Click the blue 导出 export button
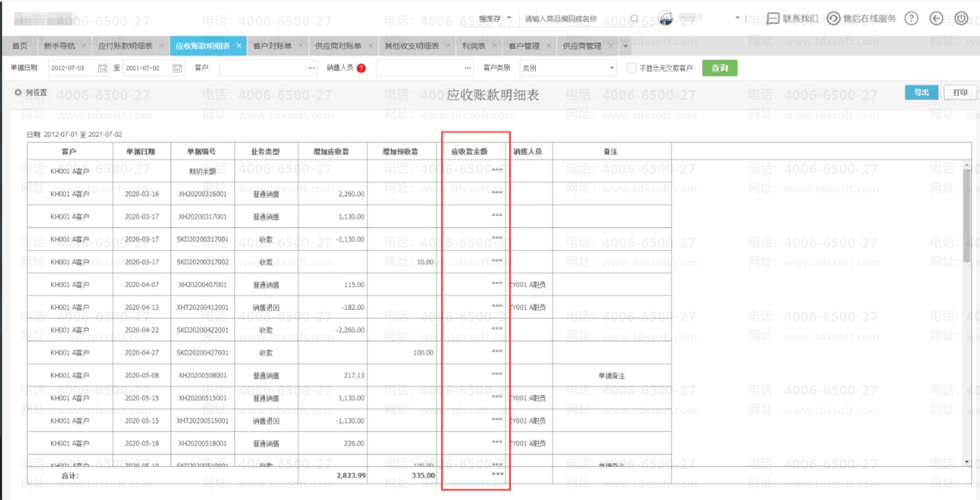The width and height of the screenshot is (980, 500). tap(921, 93)
